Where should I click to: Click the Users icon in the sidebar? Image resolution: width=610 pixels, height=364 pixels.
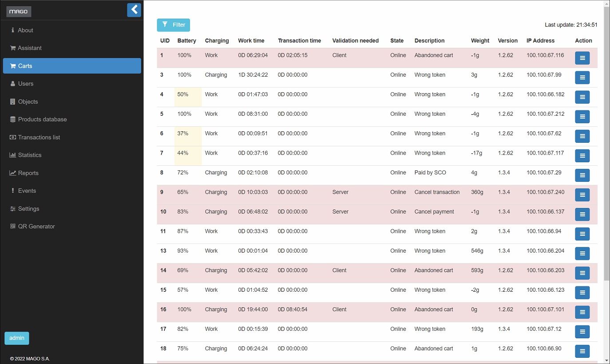pyautogui.click(x=13, y=84)
